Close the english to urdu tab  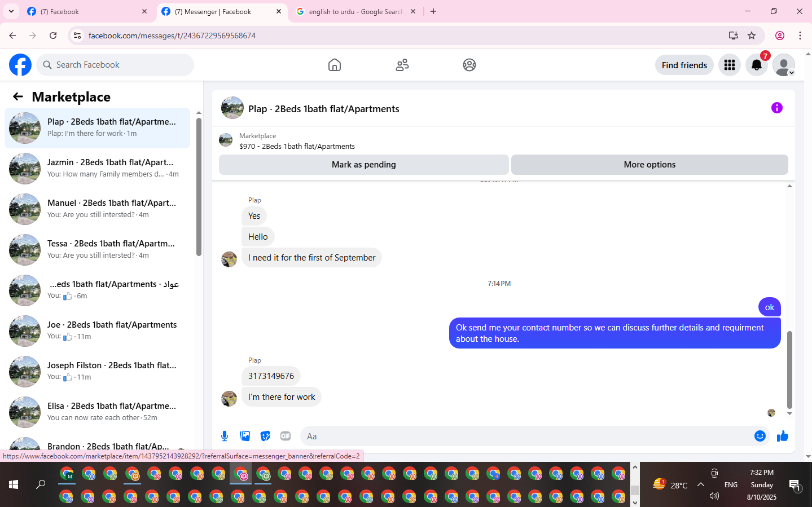pyautogui.click(x=413, y=11)
